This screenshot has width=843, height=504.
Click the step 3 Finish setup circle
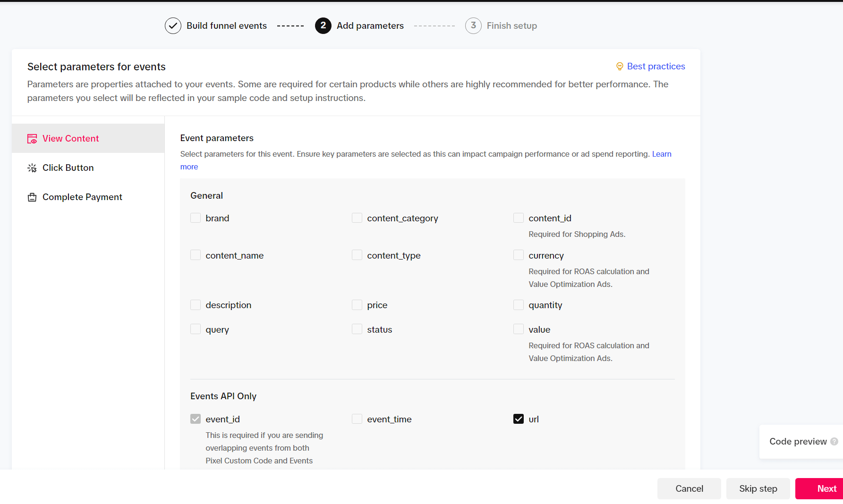pos(473,26)
